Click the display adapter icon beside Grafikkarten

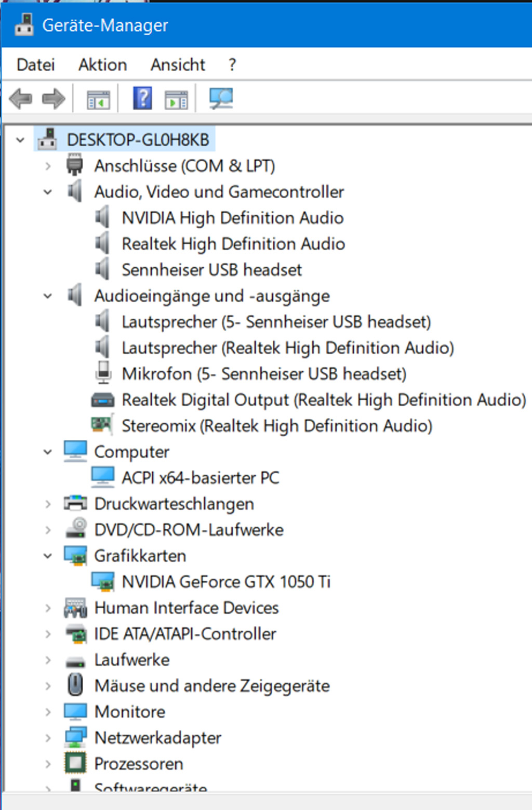coord(75,555)
